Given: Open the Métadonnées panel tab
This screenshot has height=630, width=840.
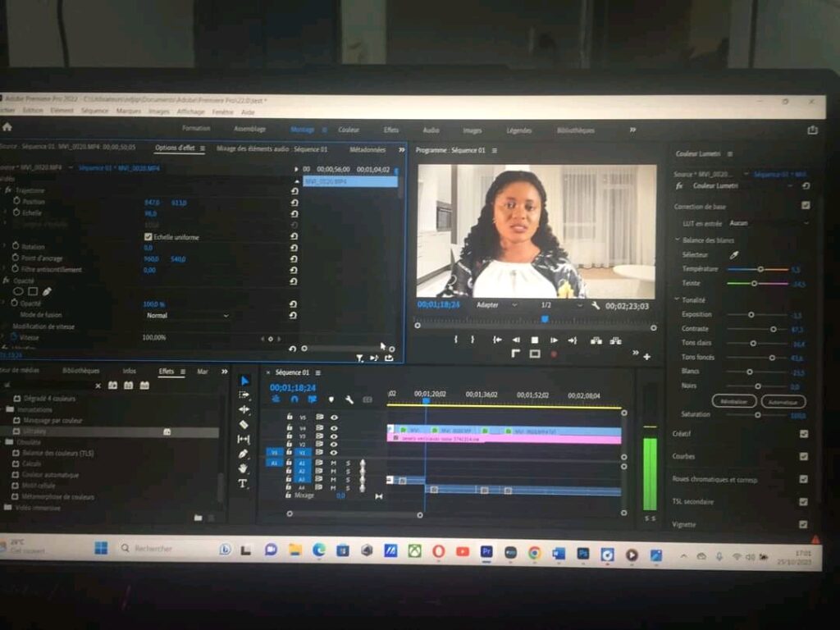Looking at the screenshot, I should (367, 150).
